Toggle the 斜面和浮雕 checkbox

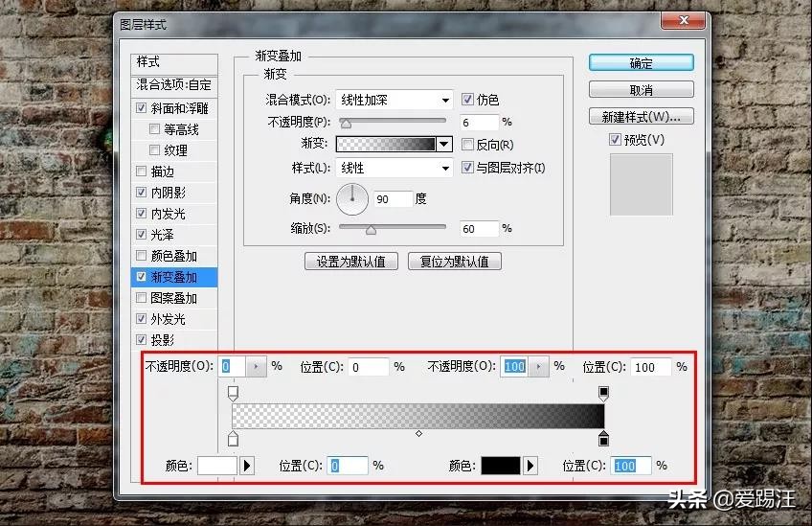(x=141, y=108)
